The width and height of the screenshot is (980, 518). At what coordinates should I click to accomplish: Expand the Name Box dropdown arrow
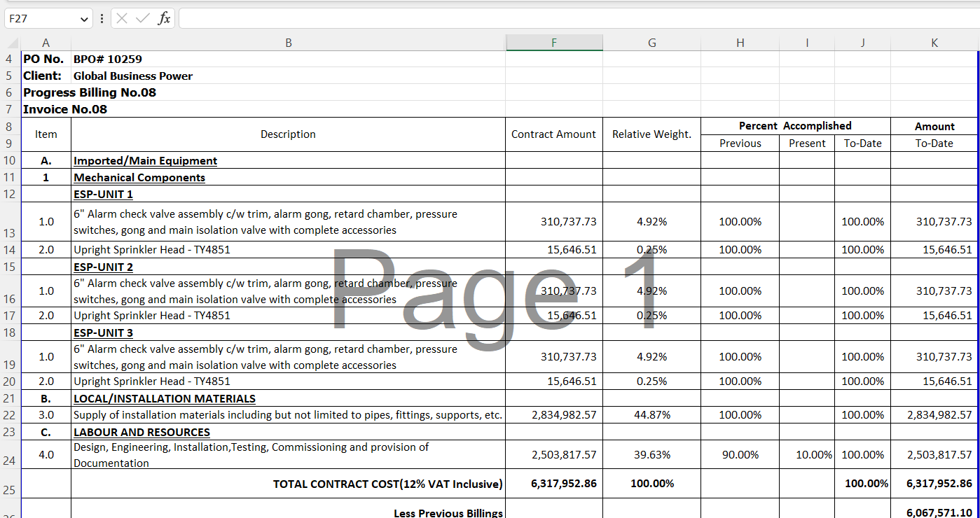pos(85,19)
